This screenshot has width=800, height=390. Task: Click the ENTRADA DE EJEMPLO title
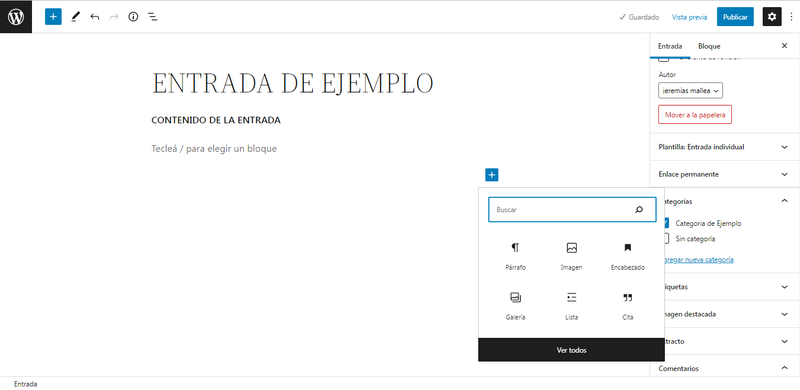(292, 83)
